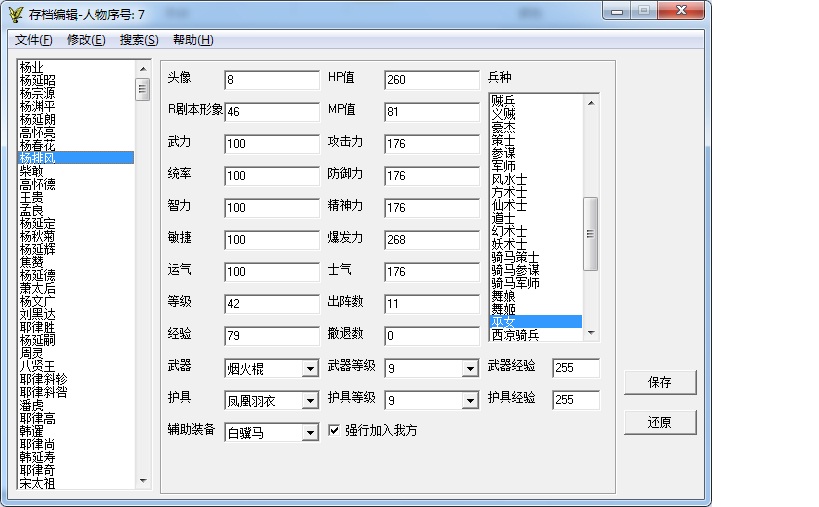This screenshot has width=819, height=507.
Task: Select the 运气 input field
Action: 272,272
